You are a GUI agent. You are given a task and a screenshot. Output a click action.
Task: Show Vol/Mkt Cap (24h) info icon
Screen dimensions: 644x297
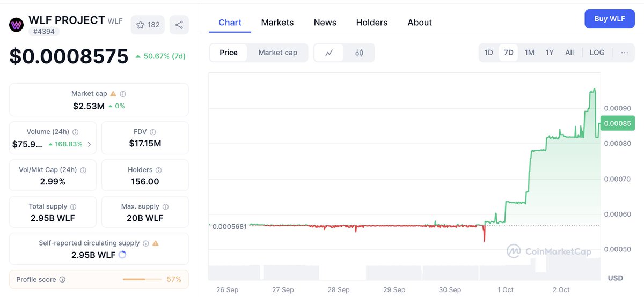click(x=83, y=170)
